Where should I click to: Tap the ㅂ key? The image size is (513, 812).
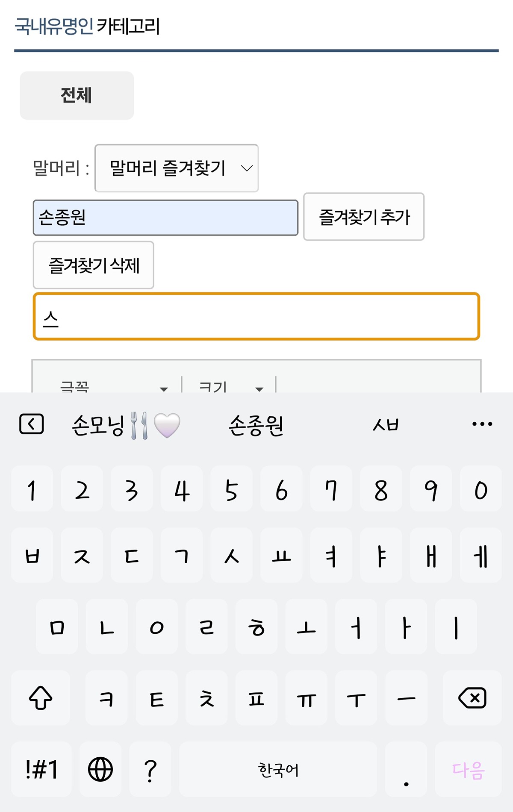coord(32,555)
